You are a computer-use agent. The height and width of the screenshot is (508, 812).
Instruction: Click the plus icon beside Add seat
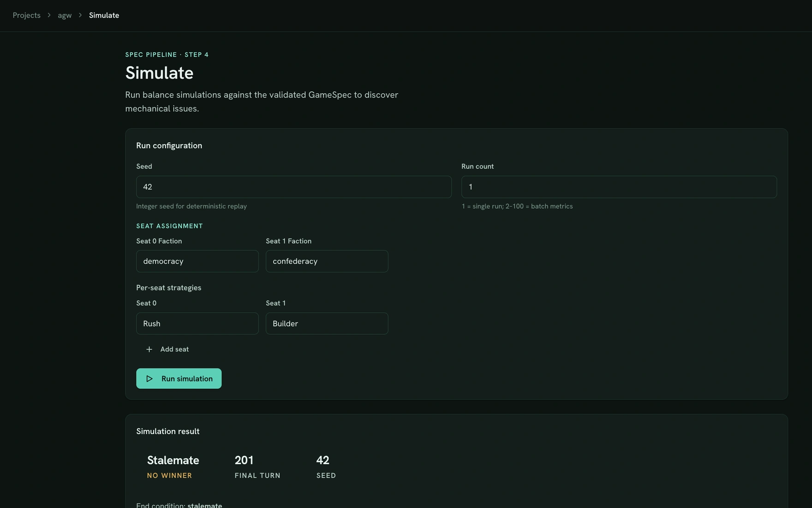point(149,350)
